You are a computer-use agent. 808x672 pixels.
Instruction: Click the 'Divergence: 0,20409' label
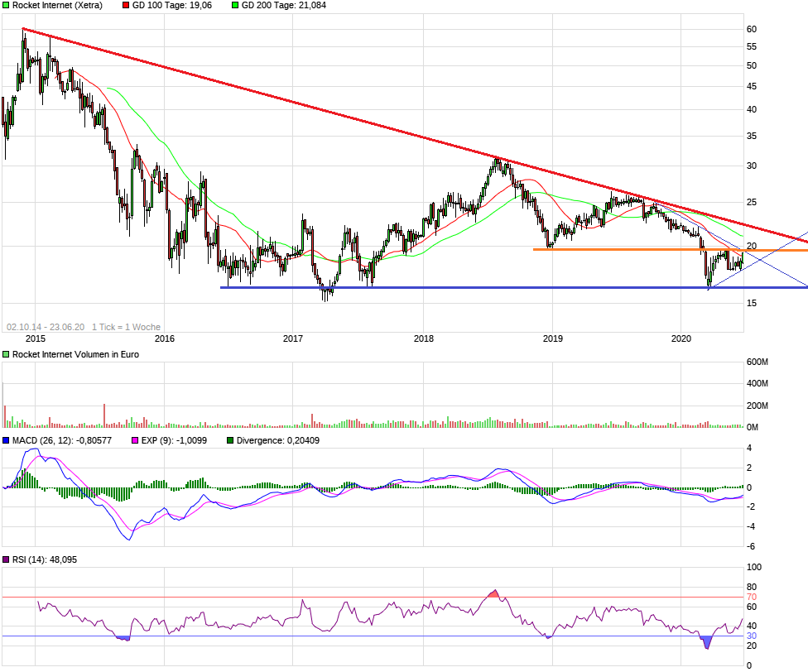pyautogui.click(x=278, y=441)
